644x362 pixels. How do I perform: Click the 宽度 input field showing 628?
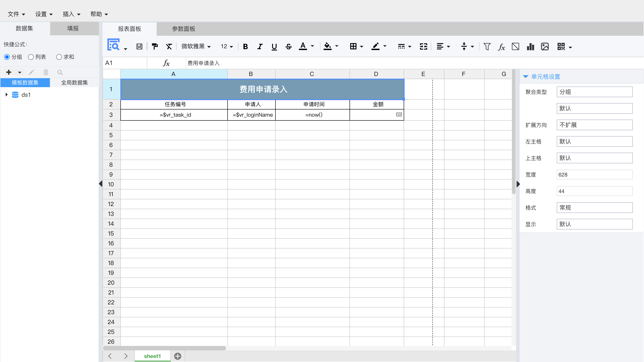tap(594, 175)
